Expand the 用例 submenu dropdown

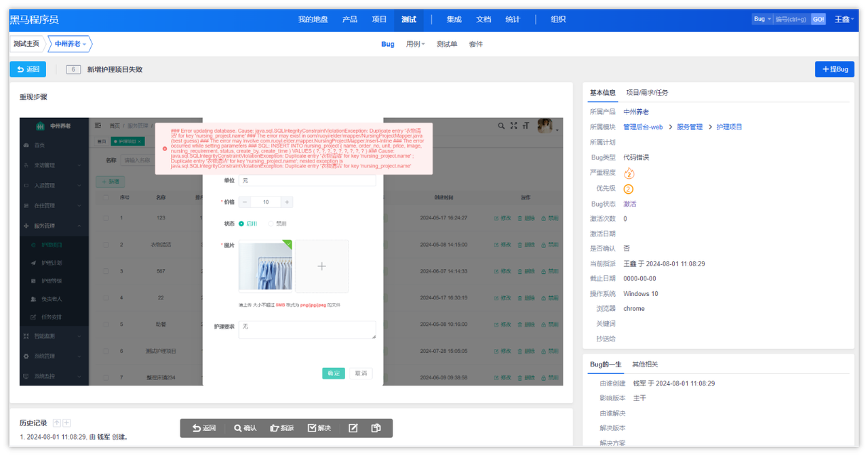(x=415, y=44)
